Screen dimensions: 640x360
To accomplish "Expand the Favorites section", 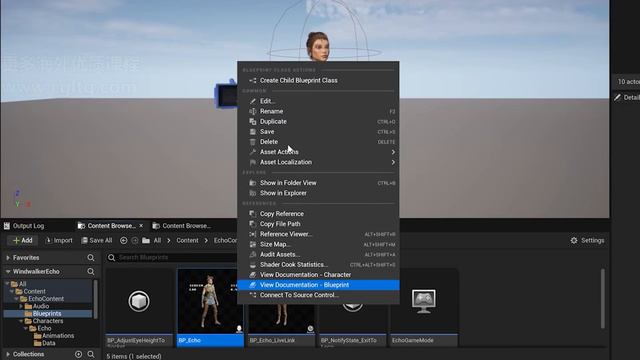I will click(8, 258).
